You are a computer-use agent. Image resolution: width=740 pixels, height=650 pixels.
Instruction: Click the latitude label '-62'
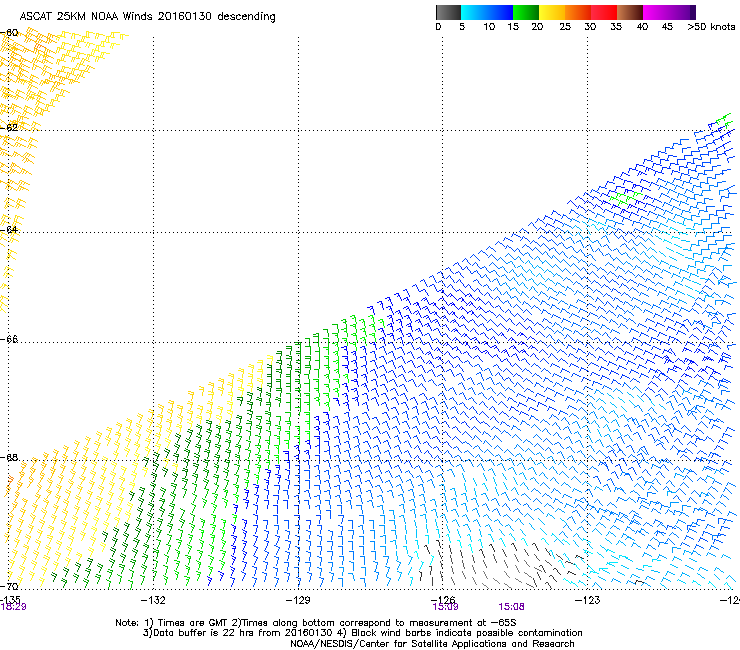pos(10,127)
